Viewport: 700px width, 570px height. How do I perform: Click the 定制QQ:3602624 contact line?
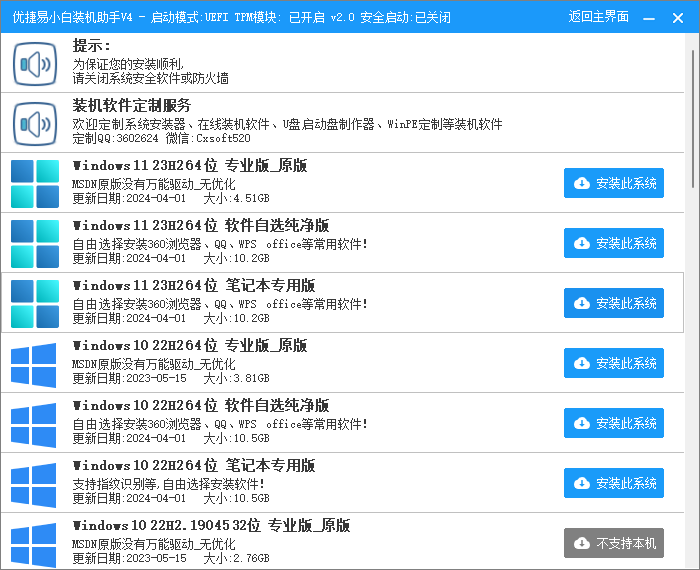click(161, 138)
